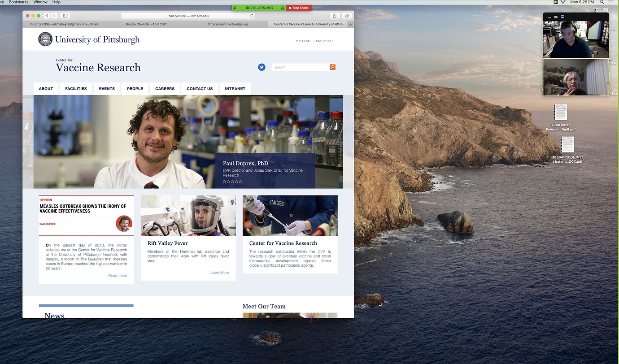Switch Zoom panel to stacked gallery view
Screen dimensions: 619x364
[x=563, y=17]
